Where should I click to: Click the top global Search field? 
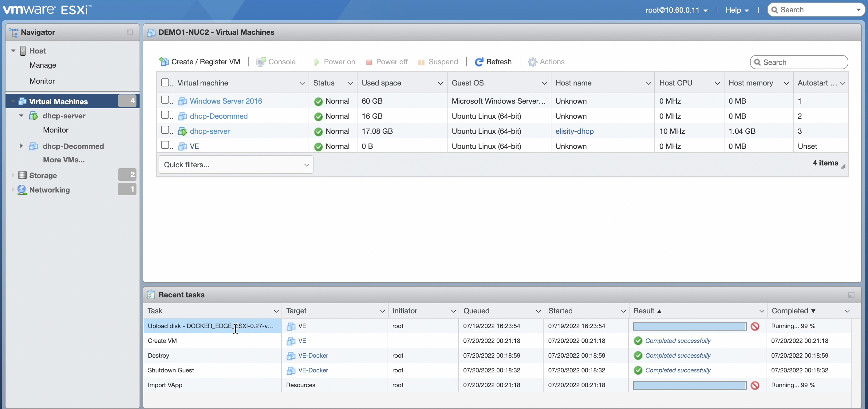click(x=815, y=10)
